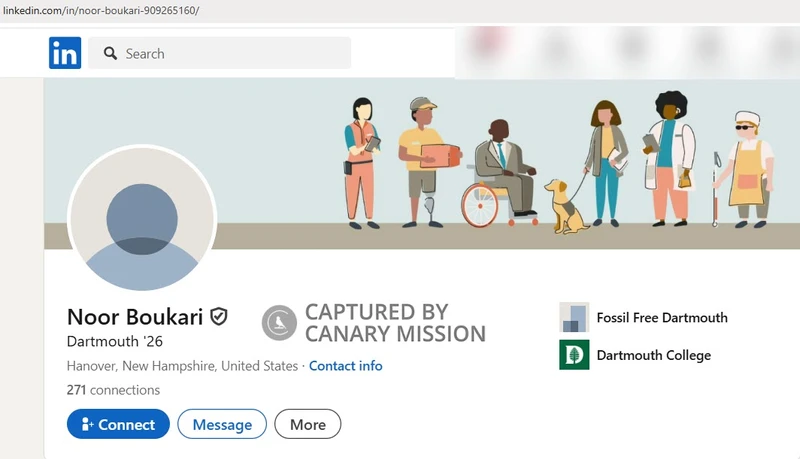Click the Hanover, New Hampshire location text
Viewport: 800px width, 459px height.
(x=182, y=366)
